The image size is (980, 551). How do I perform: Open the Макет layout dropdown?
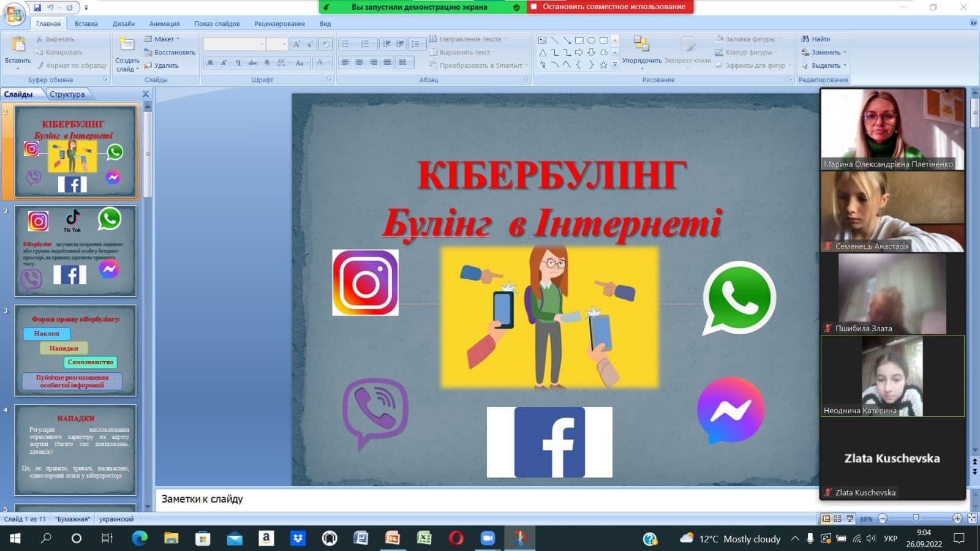162,39
